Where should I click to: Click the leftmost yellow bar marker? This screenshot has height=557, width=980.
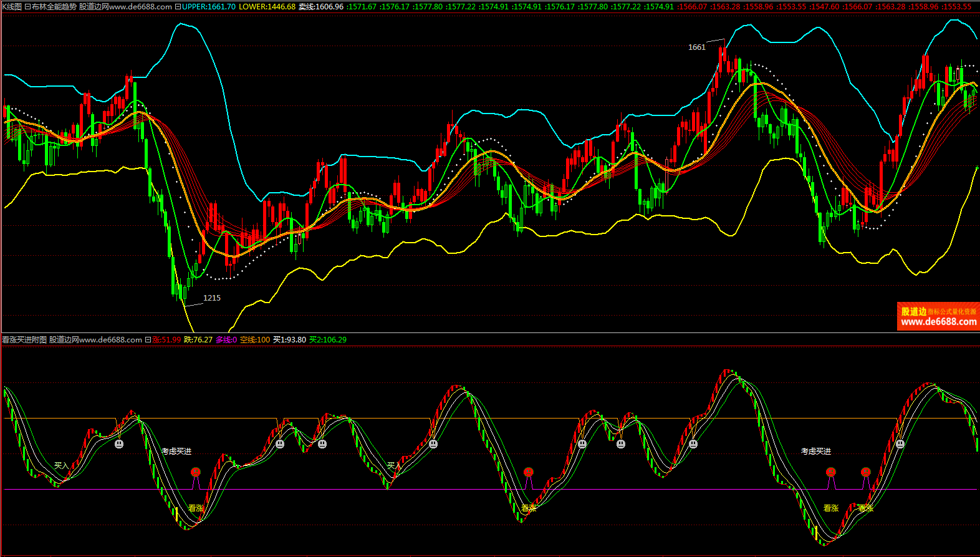click(177, 514)
